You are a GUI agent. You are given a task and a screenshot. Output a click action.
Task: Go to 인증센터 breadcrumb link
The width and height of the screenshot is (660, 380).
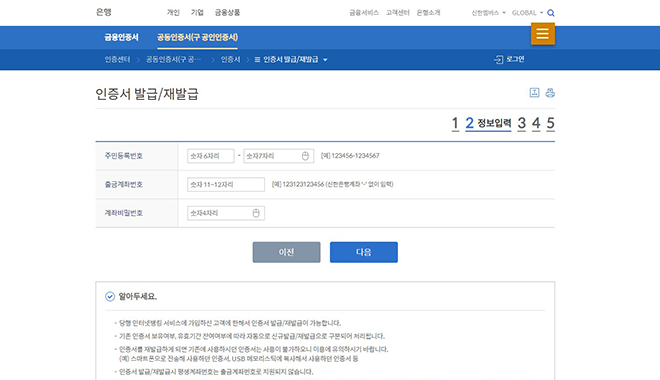pos(117,60)
